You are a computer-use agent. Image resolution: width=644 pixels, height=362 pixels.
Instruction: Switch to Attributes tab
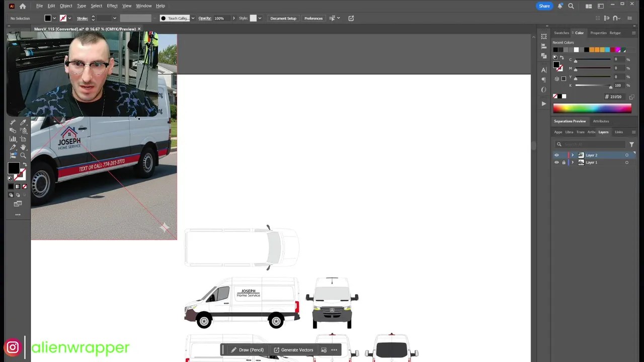(601, 121)
